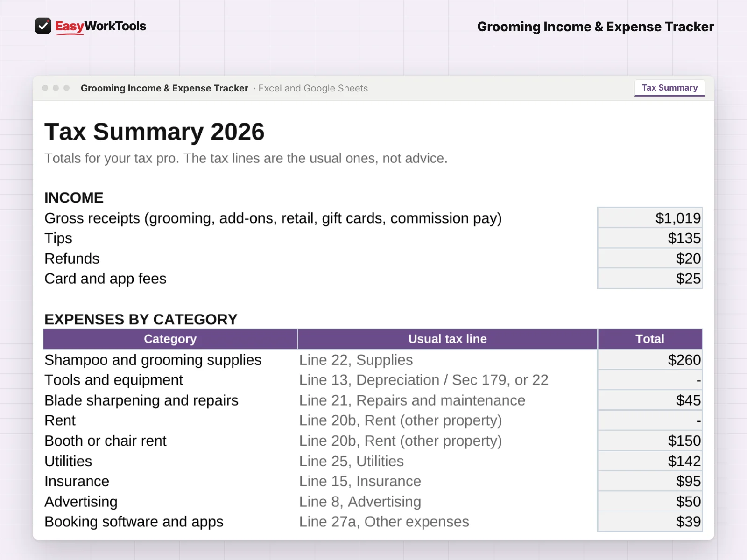Viewport: 747px width, 560px height.
Task: Click the $39 booking software total
Action: [650, 522]
